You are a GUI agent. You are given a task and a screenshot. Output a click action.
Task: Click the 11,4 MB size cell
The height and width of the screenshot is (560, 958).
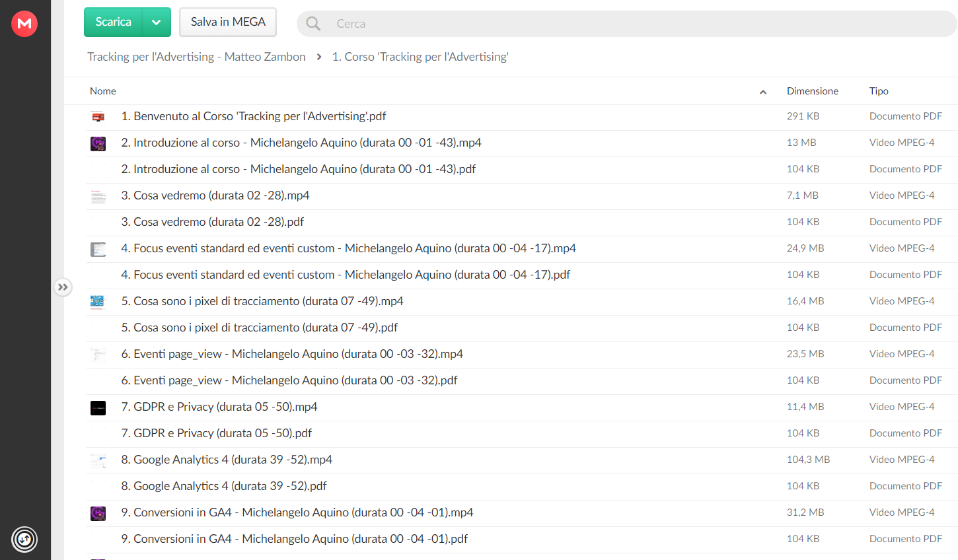(805, 407)
